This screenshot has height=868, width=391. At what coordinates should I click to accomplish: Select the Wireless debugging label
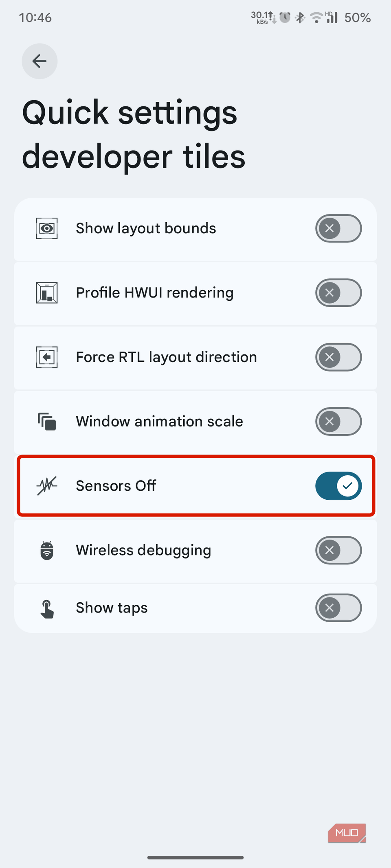(x=143, y=550)
